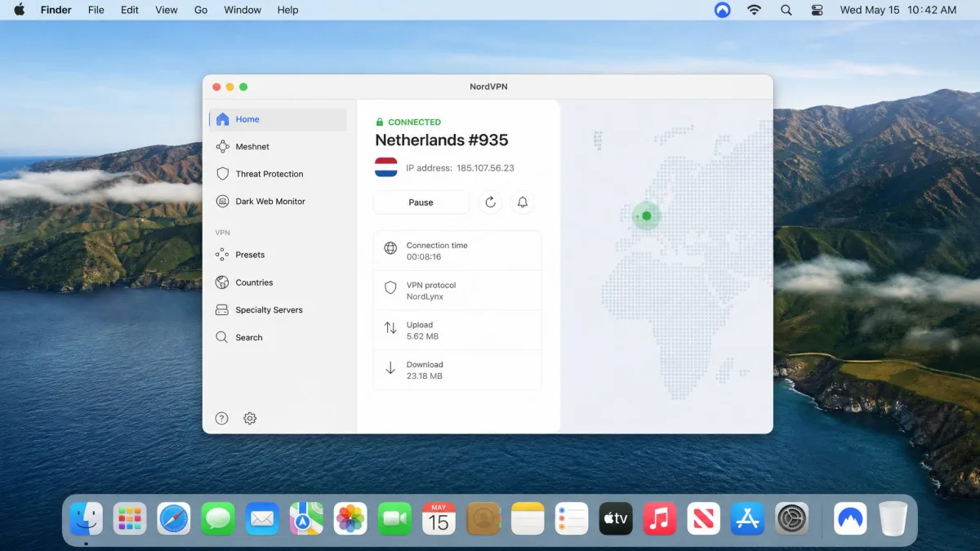Open Music from the Dock
This screenshot has height=551, width=980.
(660, 518)
